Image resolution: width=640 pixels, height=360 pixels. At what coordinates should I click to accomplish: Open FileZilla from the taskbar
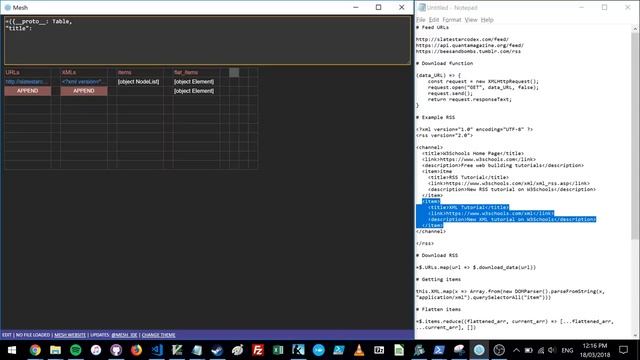pyautogui.click(x=258, y=350)
